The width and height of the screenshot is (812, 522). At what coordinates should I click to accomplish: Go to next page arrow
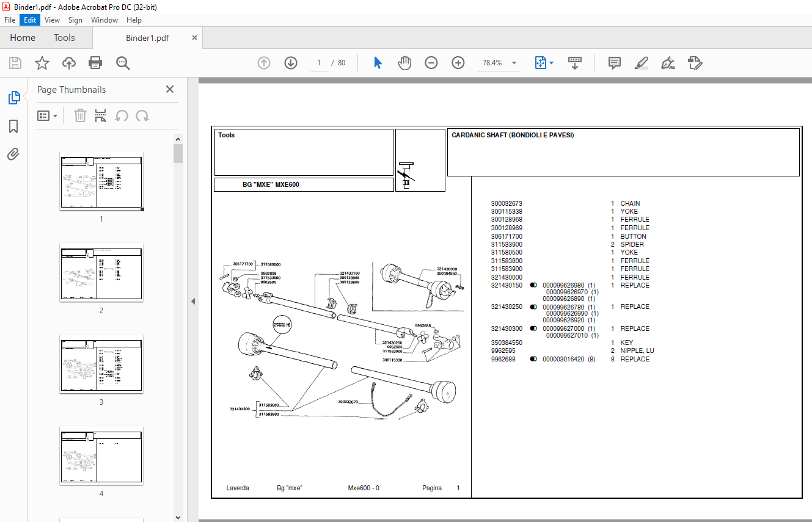click(291, 63)
